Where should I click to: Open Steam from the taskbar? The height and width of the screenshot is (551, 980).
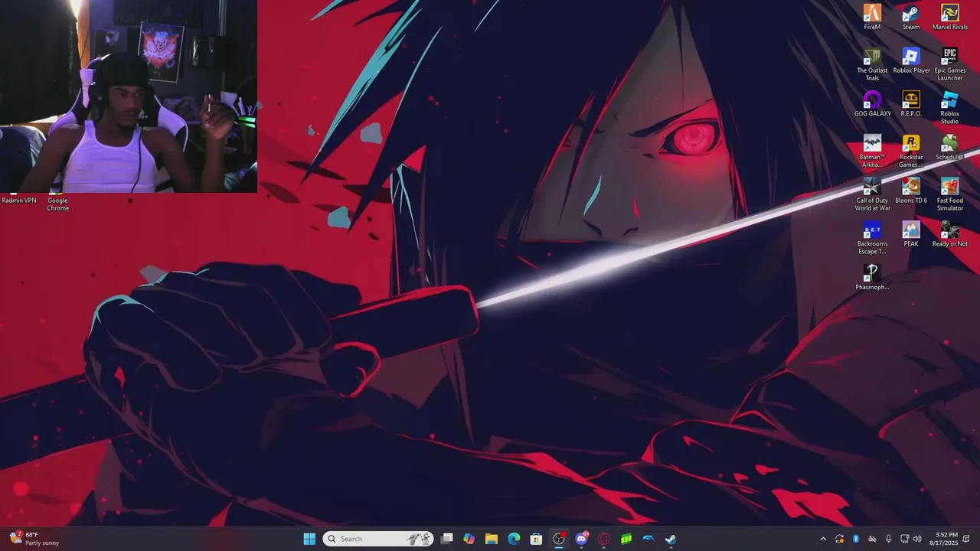coord(671,539)
